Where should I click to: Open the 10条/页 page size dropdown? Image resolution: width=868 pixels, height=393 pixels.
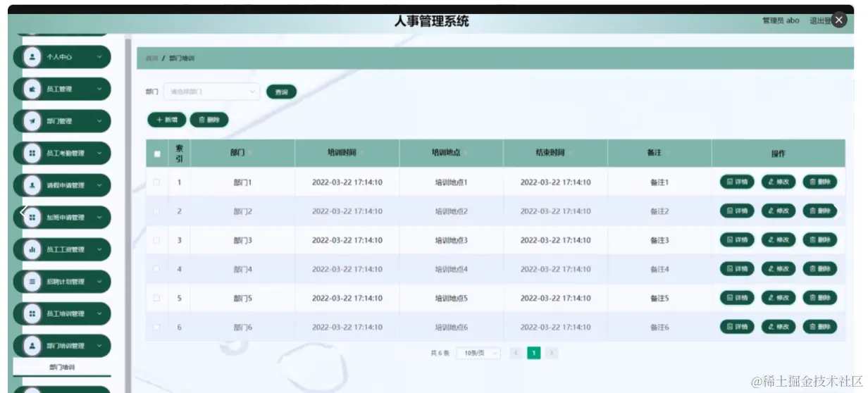coord(478,353)
